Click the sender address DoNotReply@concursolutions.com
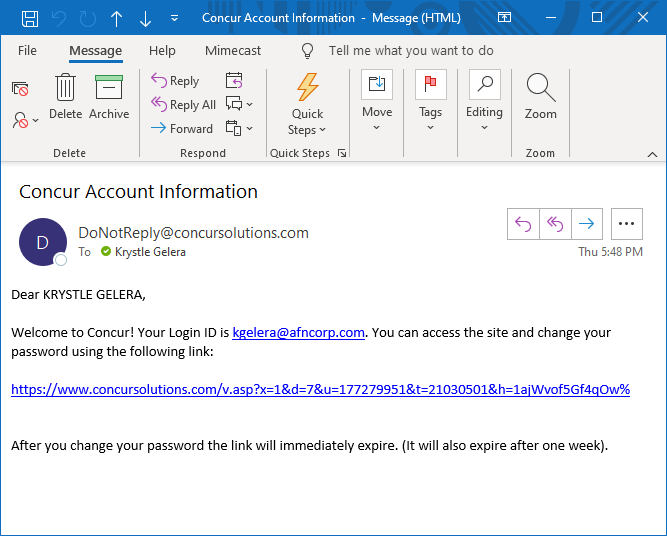Viewport: 667px width, 536px height. 194,233
